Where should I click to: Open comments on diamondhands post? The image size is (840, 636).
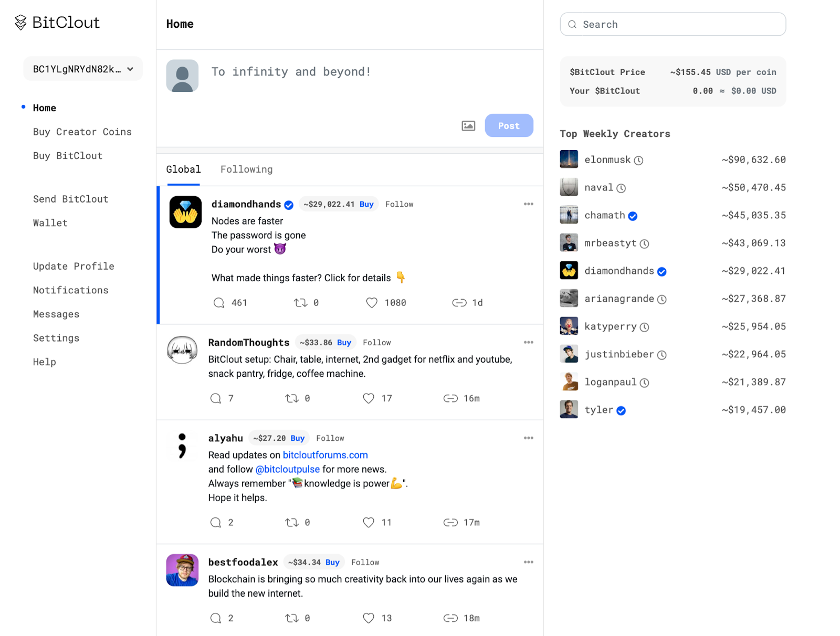219,303
